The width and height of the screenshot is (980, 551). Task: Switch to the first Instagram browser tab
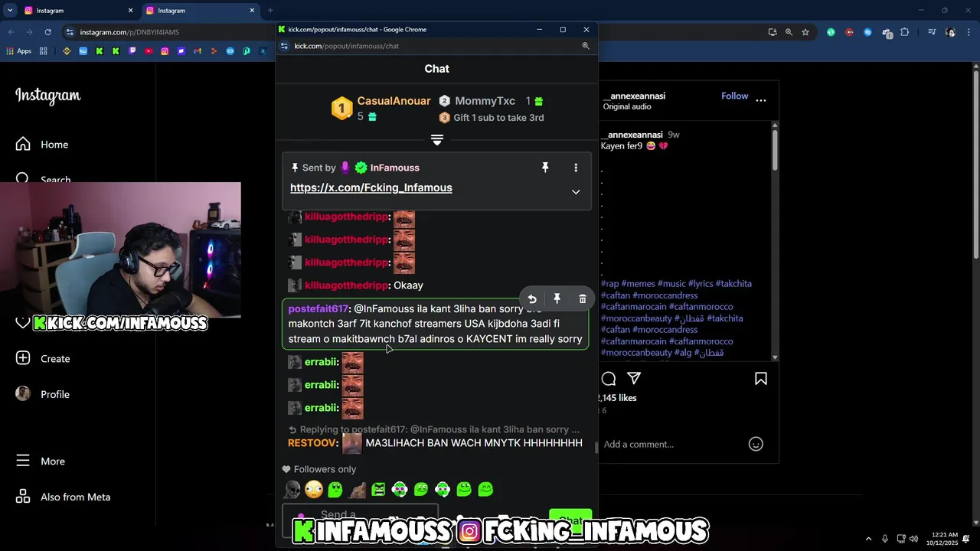coord(77,11)
